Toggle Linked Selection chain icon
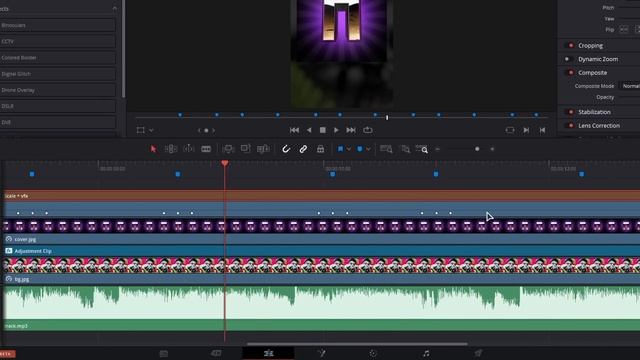640x360 pixels. pyautogui.click(x=303, y=149)
